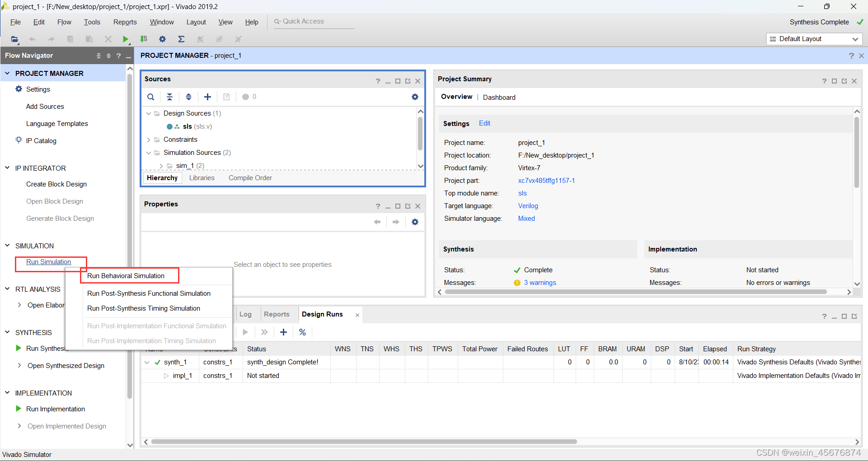Screen dimensions: 868x461
Task: Open the Default Layout dropdown
Action: coord(814,39)
